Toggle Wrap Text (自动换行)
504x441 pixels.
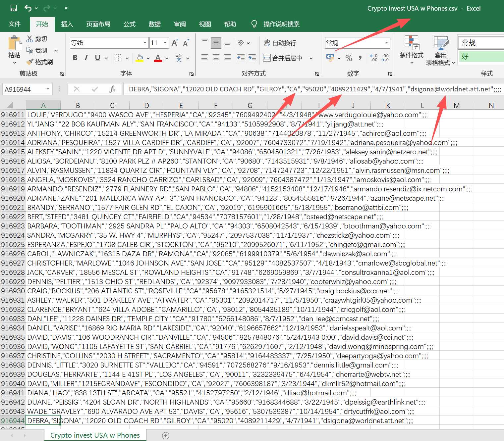coord(280,43)
